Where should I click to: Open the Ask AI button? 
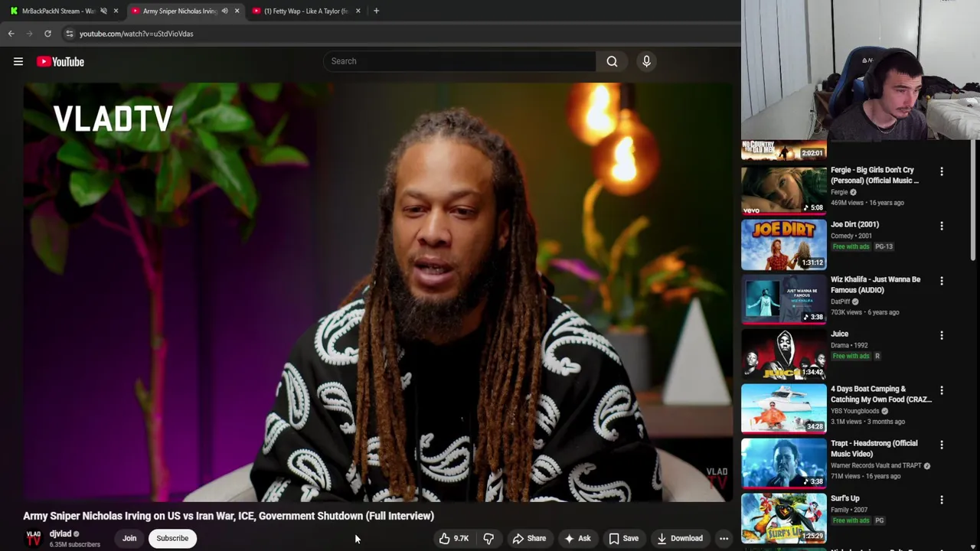577,539
